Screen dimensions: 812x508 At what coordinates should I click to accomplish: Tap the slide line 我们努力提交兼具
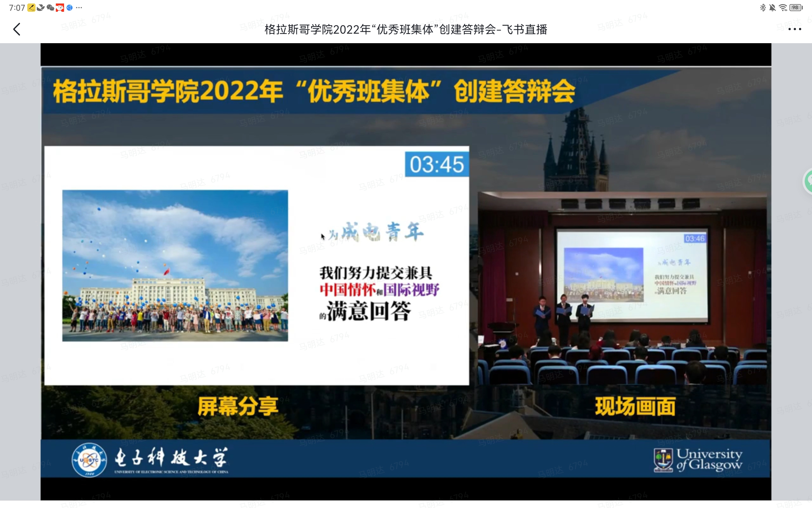(x=376, y=272)
